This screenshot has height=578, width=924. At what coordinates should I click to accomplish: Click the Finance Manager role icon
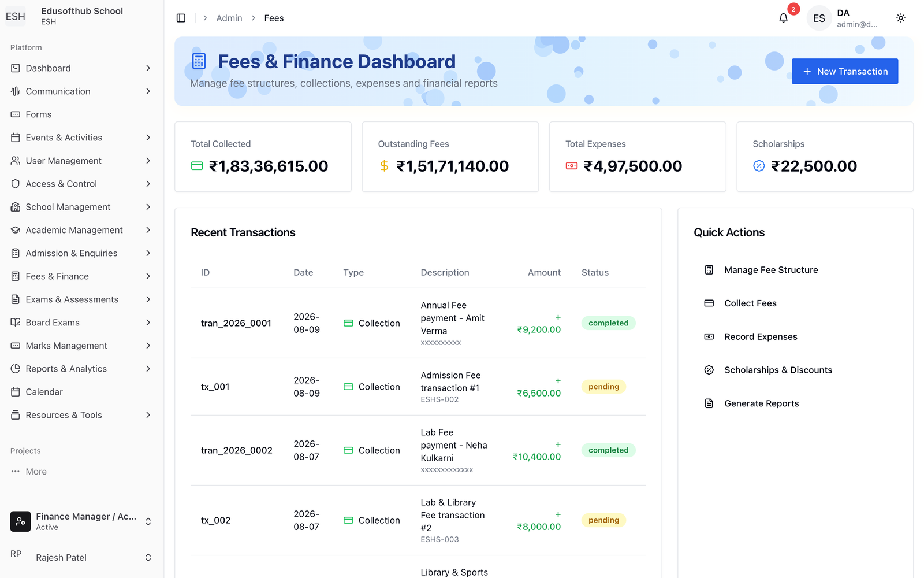tap(21, 521)
